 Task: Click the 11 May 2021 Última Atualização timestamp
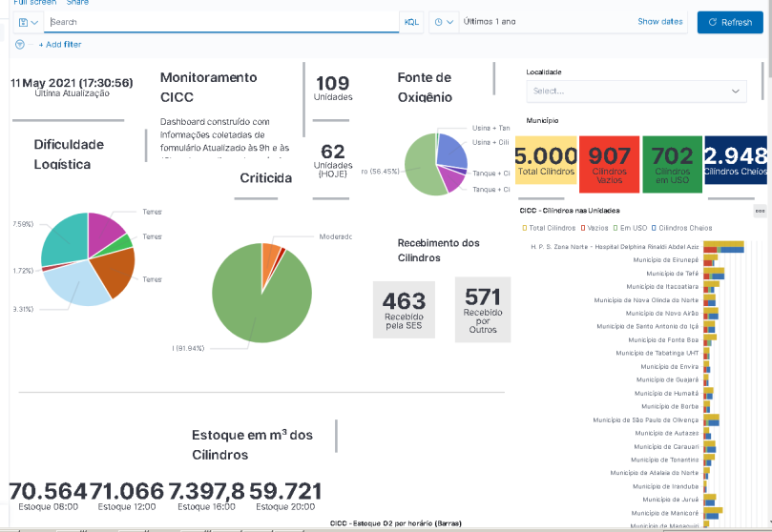point(72,87)
